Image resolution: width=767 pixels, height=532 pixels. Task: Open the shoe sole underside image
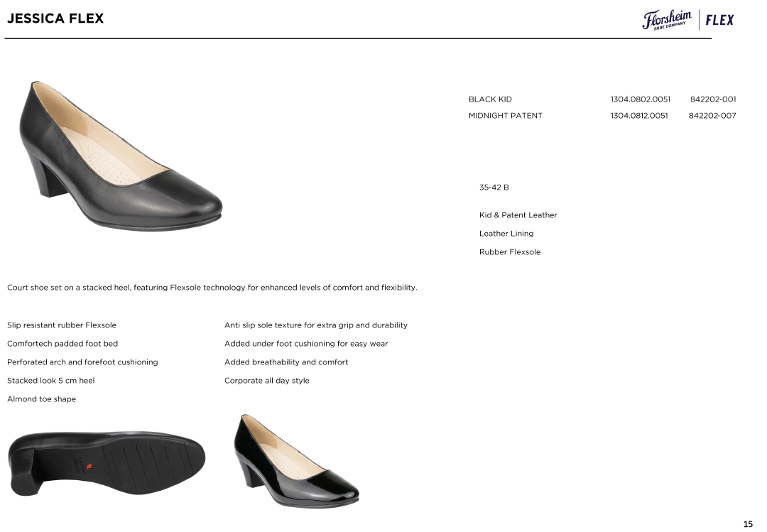(107, 463)
